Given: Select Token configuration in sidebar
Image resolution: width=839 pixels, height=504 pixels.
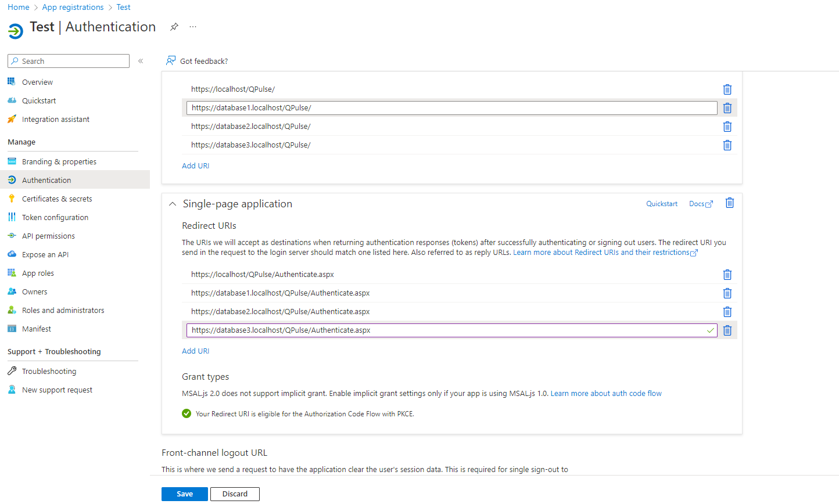Looking at the screenshot, I should (x=55, y=217).
